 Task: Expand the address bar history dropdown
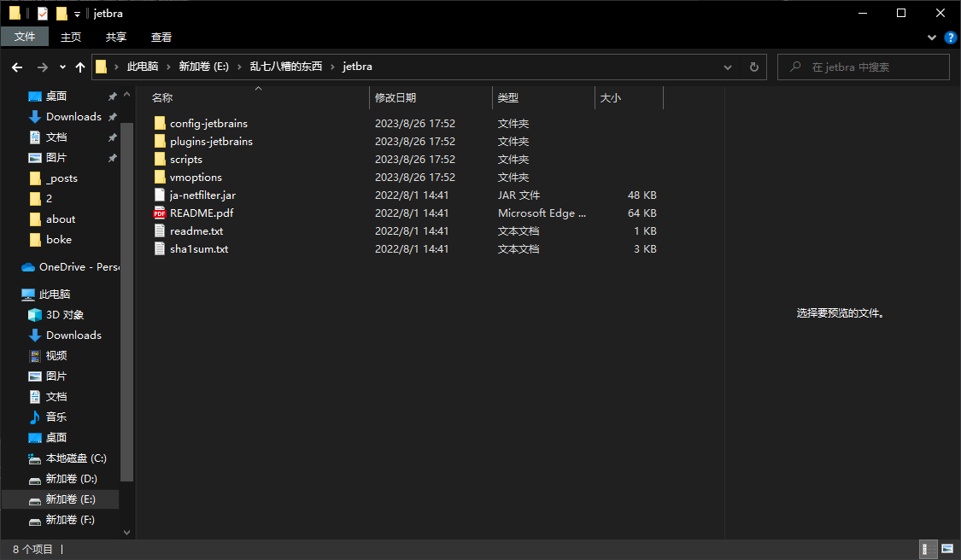728,67
